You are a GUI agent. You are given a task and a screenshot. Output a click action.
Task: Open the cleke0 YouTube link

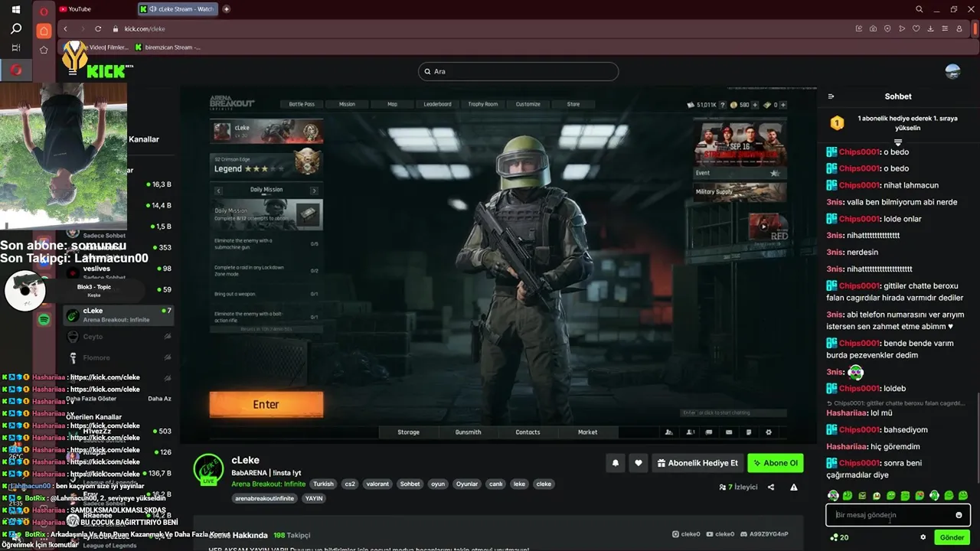720,534
